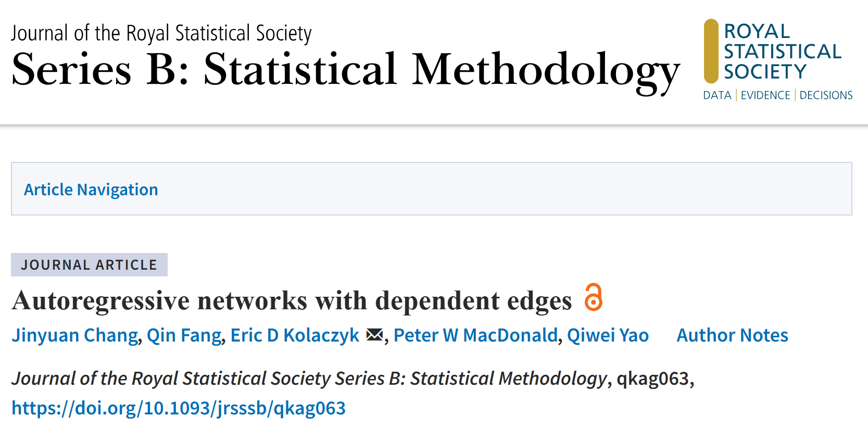Viewport: 868px width, 429px height.
Task: Select author Peter W MacDonald
Action: click(475, 335)
